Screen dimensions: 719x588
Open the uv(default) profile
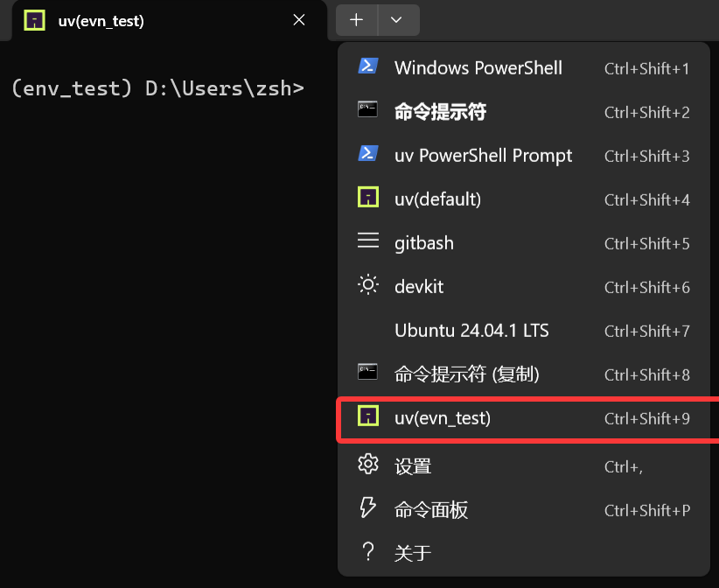[524, 199]
